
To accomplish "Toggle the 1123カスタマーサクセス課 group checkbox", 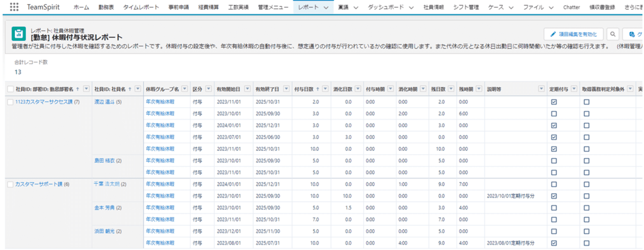I will pos(11,102).
